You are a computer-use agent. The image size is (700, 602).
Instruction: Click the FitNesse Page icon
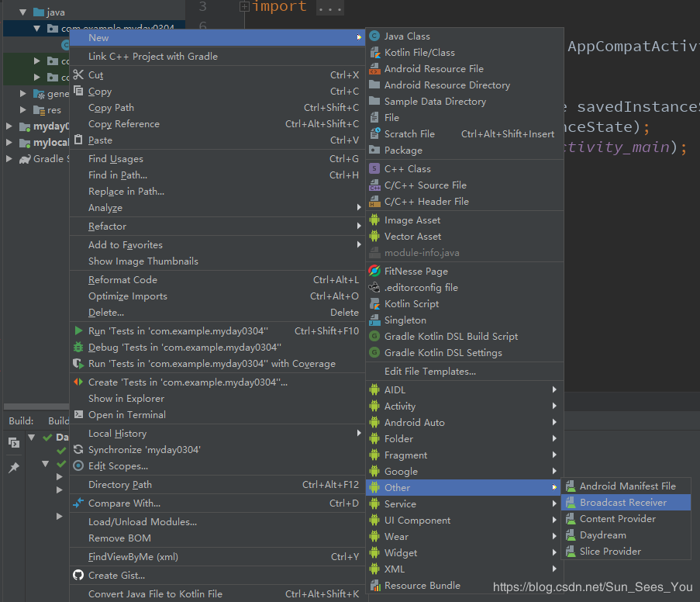click(x=374, y=272)
